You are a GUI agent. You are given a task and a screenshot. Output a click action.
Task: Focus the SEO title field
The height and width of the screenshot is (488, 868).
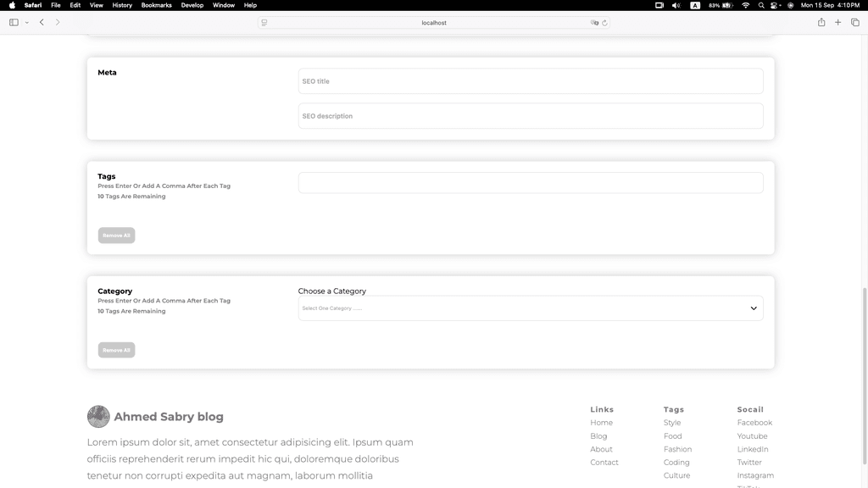pyautogui.click(x=531, y=81)
